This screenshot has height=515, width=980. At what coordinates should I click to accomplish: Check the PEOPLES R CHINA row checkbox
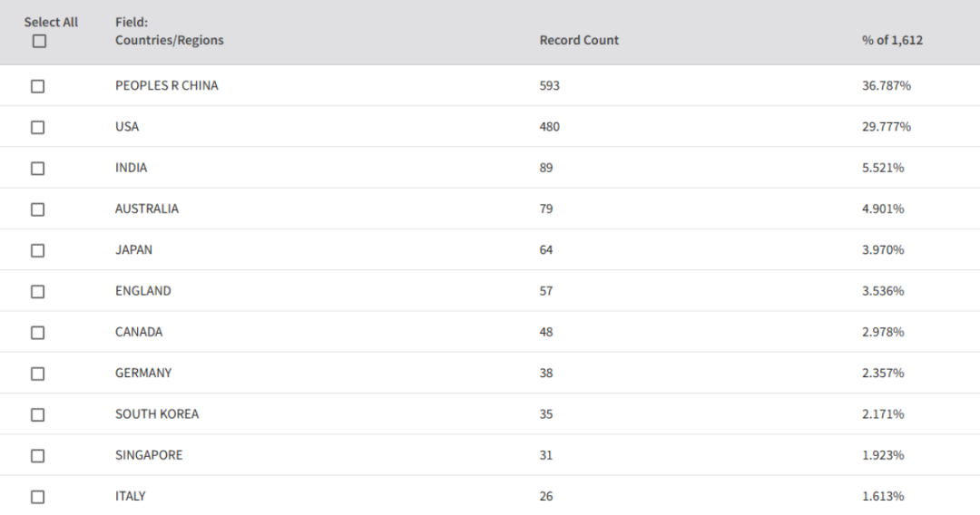tap(37, 86)
